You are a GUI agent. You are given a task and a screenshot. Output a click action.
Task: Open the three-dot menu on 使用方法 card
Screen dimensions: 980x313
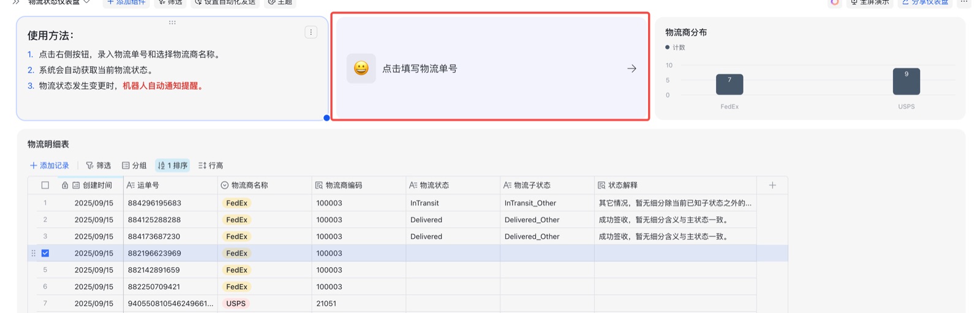(x=311, y=32)
